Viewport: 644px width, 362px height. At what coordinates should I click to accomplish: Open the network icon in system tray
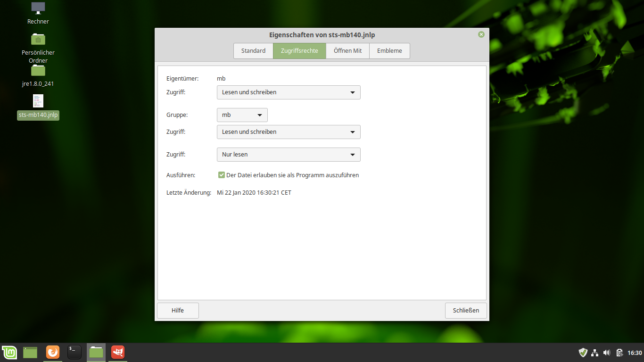tap(595, 353)
